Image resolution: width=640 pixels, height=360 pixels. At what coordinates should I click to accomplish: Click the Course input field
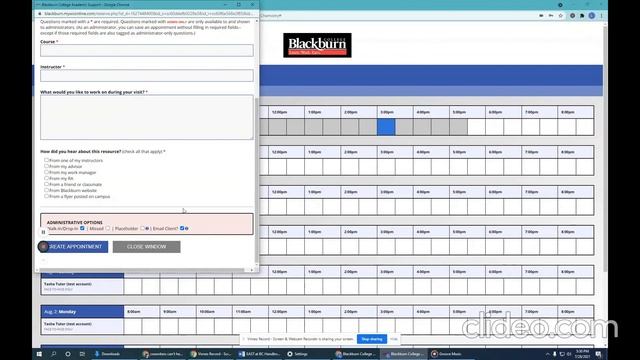(x=147, y=51)
